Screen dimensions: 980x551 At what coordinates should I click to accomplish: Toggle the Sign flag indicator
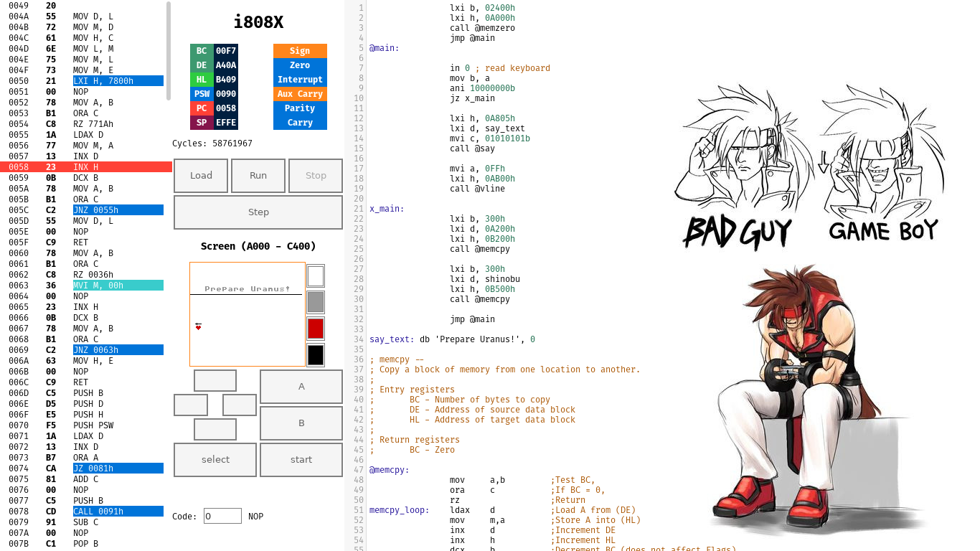pos(300,51)
